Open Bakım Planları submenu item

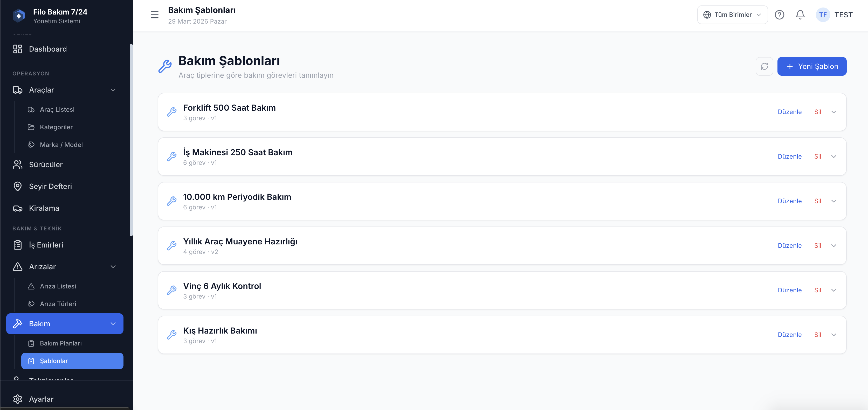tap(61, 343)
